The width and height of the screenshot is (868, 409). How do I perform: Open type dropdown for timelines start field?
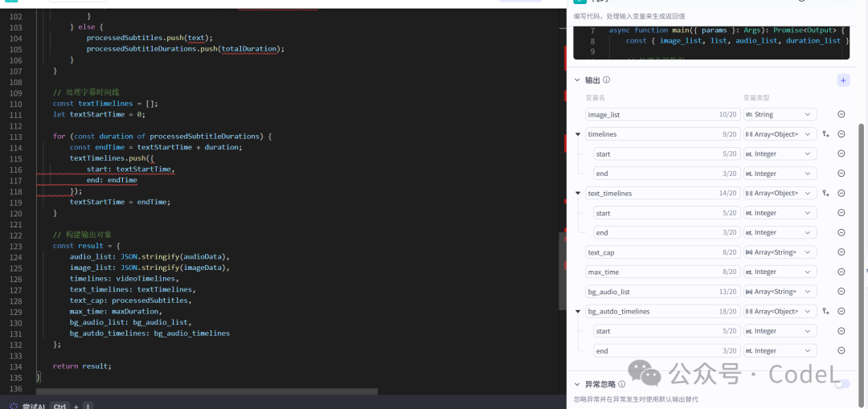(780, 153)
